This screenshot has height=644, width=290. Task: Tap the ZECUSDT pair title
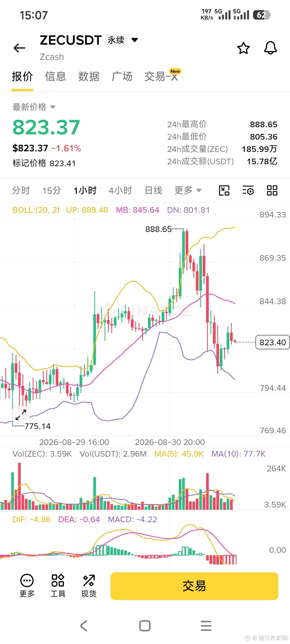pos(71,40)
